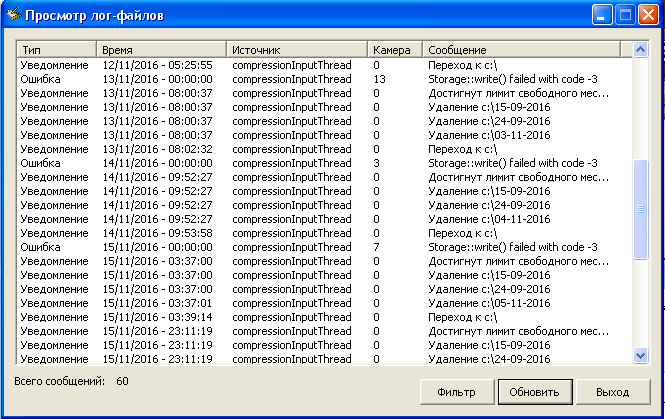
Task: Sort by the Тип column header
Action: tap(56, 49)
